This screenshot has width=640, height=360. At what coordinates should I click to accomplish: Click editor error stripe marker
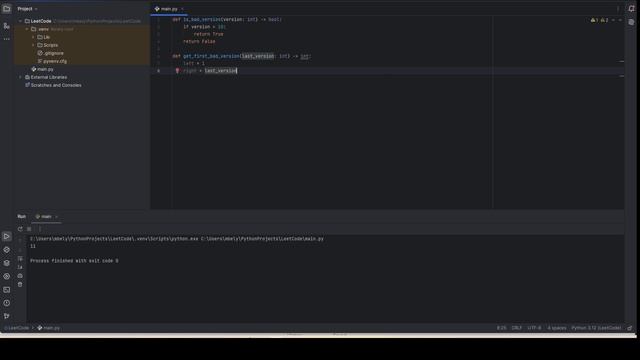(x=621, y=62)
